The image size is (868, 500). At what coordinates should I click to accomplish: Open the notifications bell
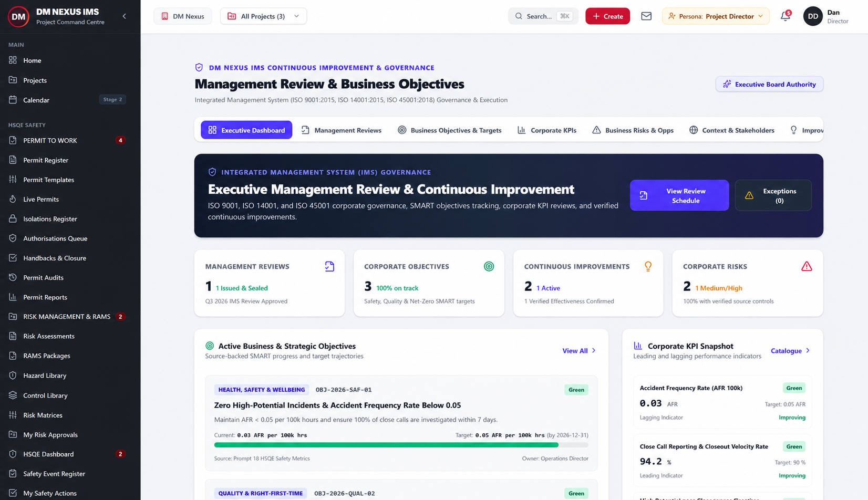(x=786, y=16)
